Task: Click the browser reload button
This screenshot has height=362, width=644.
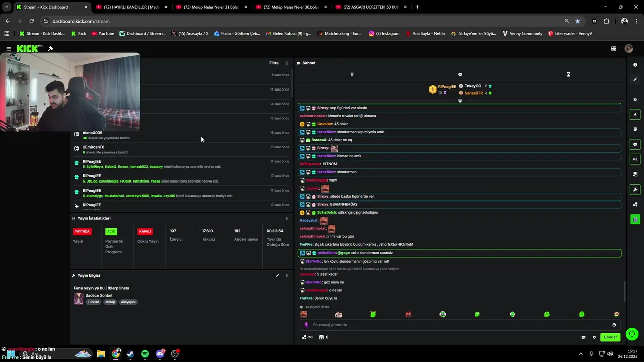Action: [31, 21]
